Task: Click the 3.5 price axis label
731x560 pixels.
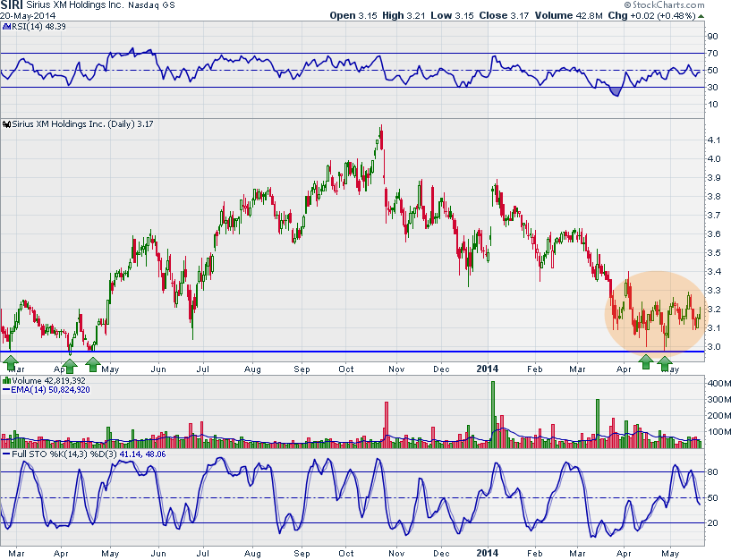Action: tap(714, 253)
